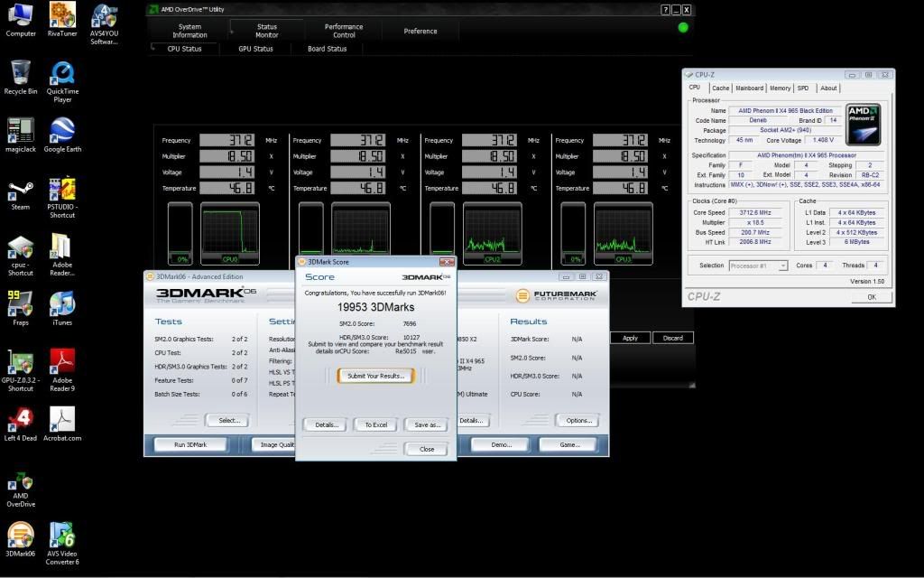Launch the Adobe Reader 9 icon
The width and height of the screenshot is (924, 578).
pos(62,370)
